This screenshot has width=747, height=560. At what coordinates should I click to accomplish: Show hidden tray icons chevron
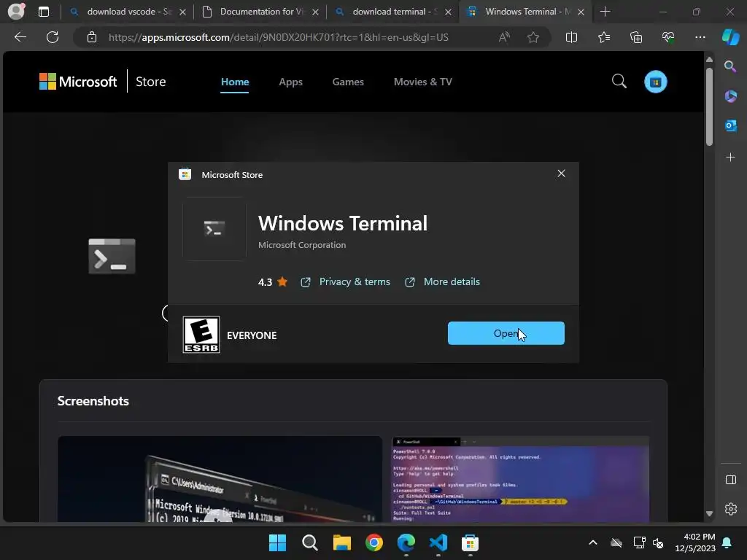[x=592, y=542]
